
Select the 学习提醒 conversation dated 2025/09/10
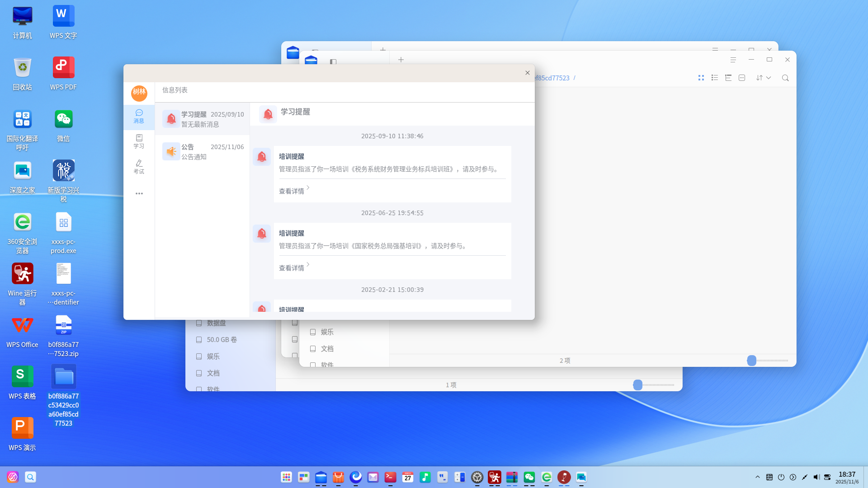[x=203, y=119]
